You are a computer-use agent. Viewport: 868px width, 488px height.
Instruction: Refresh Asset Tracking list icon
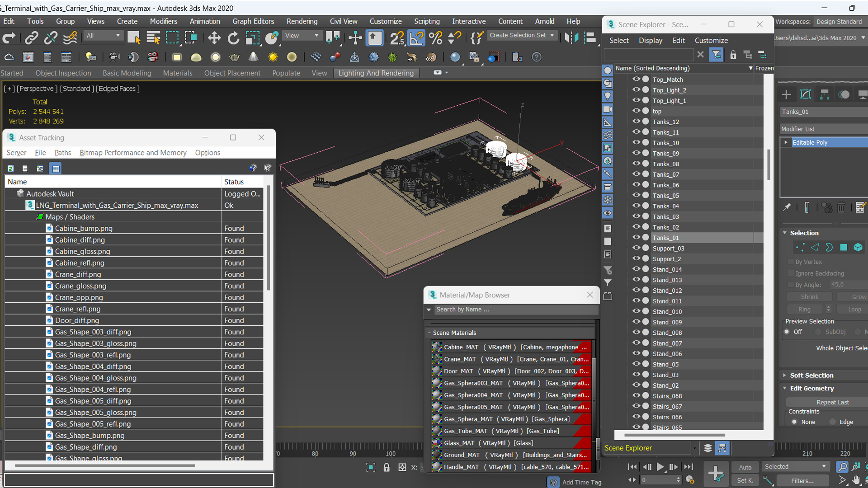[x=11, y=169]
